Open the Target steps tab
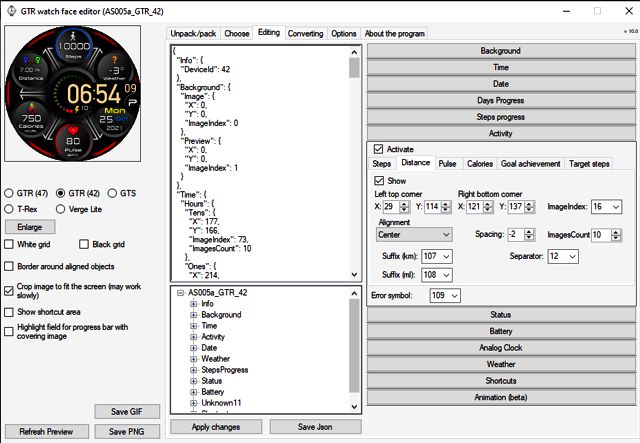 (589, 164)
